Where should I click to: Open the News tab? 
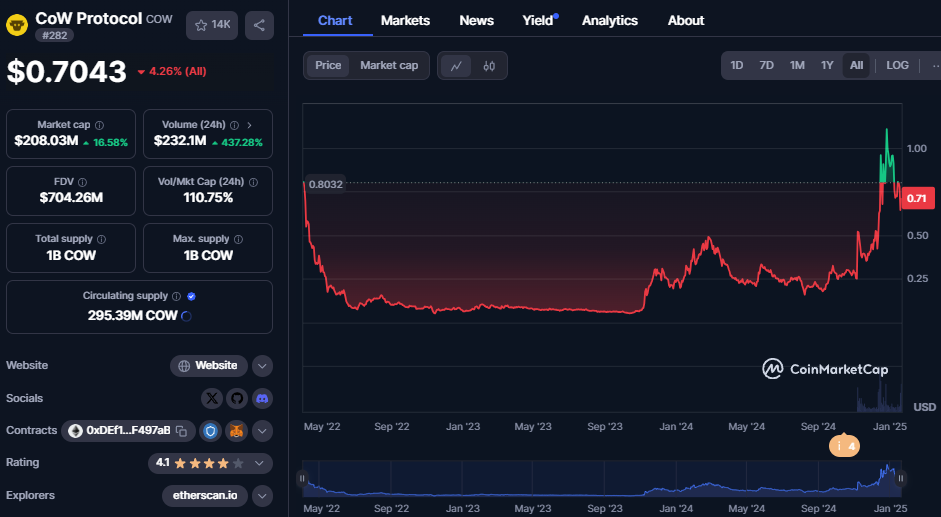pos(477,20)
